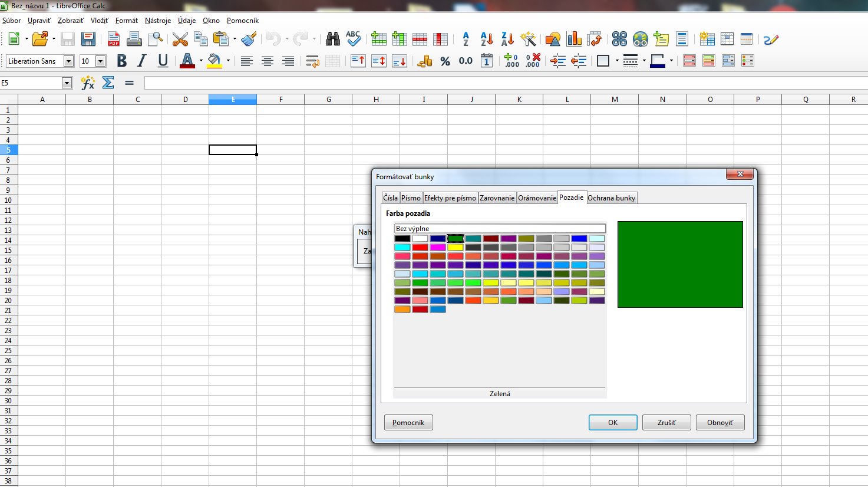Select the selected green color swatch
868x487 pixels.
pos(456,238)
